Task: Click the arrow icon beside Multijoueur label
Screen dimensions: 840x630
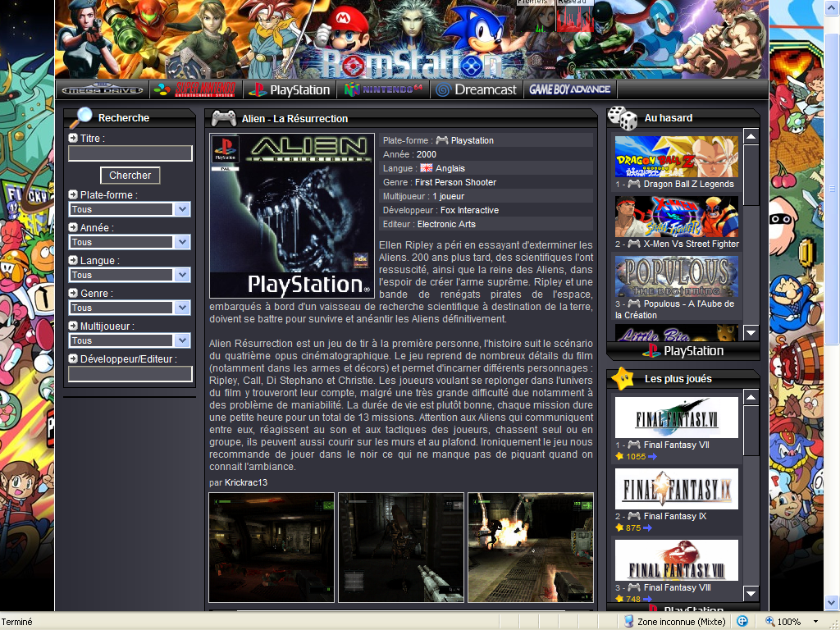Action: point(73,326)
